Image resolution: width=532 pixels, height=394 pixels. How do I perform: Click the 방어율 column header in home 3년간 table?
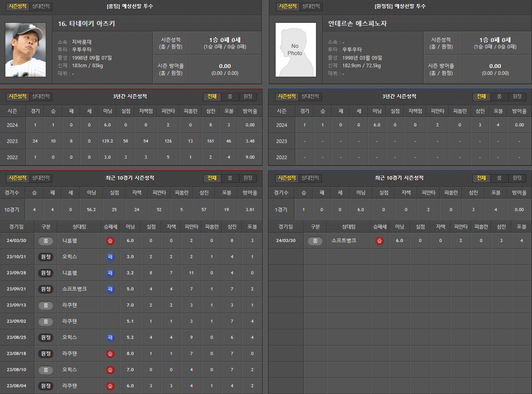pos(250,111)
